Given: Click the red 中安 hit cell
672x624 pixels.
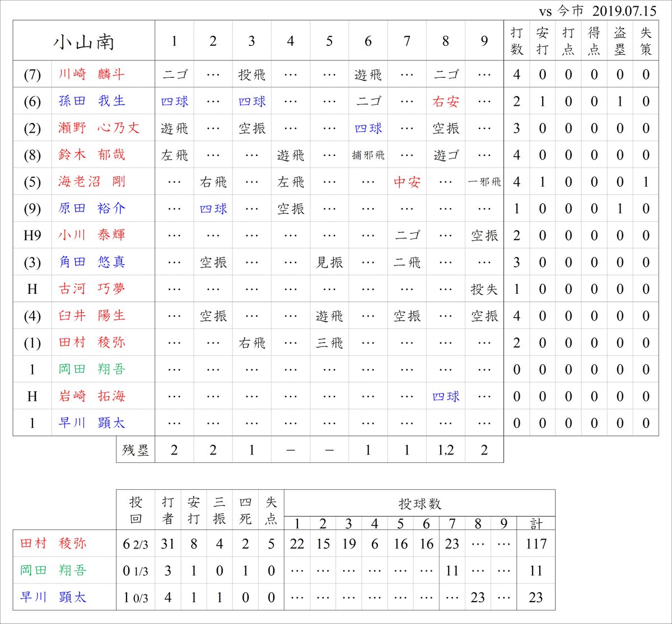Looking at the screenshot, I should (407, 182).
